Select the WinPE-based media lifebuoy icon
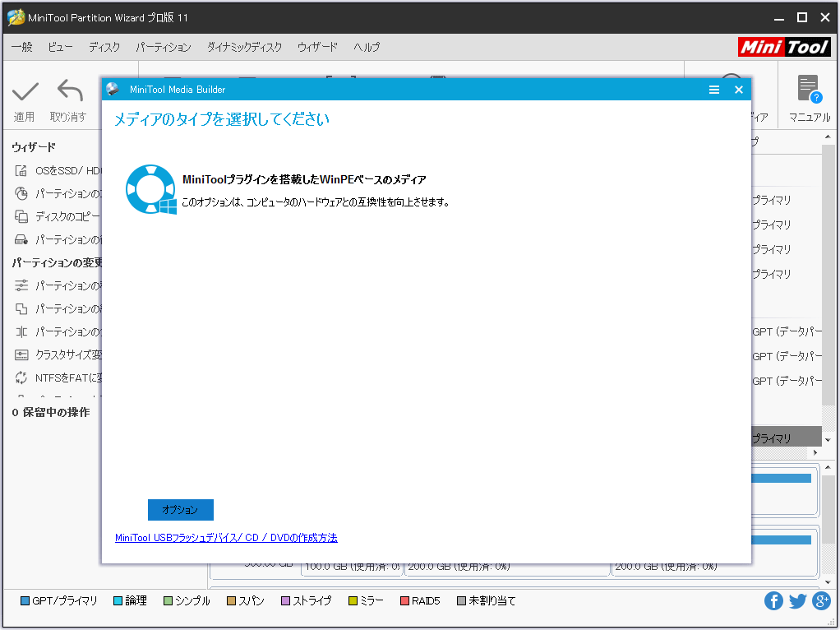840x630 pixels. point(150,189)
